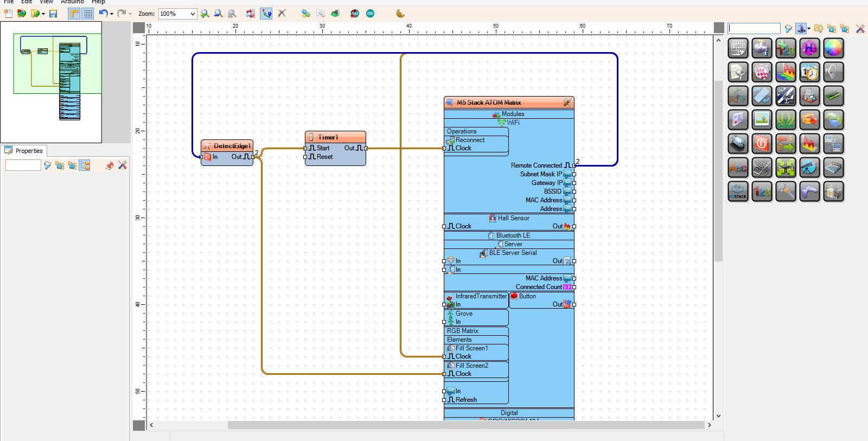Click the red pin icon in Properties panel
This screenshot has height=441, width=868.
click(109, 165)
